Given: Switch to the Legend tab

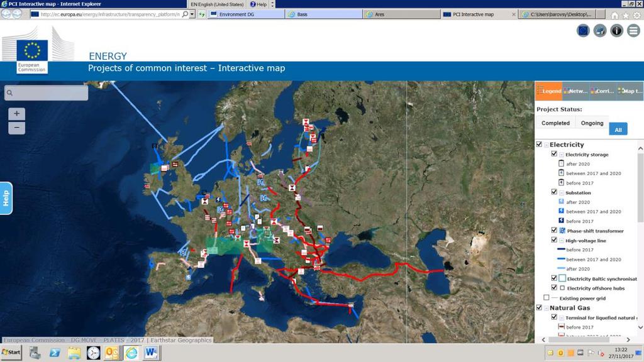Looking at the screenshot, I should (x=548, y=91).
